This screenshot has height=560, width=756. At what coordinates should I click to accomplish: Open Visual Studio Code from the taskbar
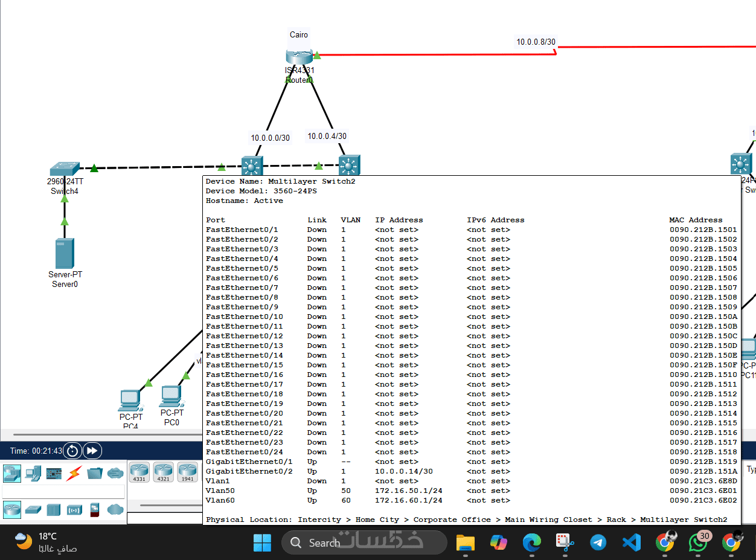(x=632, y=542)
